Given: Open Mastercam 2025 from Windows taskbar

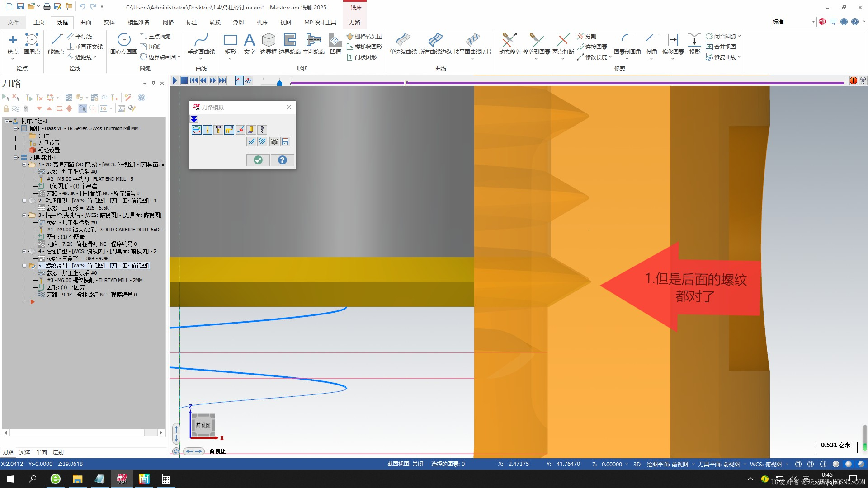Looking at the screenshot, I should (122, 479).
